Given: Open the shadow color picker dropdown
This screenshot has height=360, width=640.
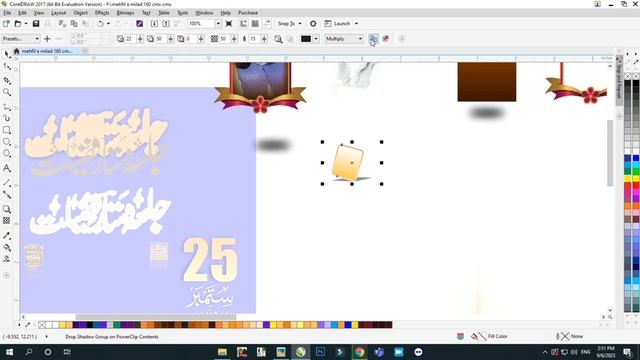Looking at the screenshot, I should point(316,39).
